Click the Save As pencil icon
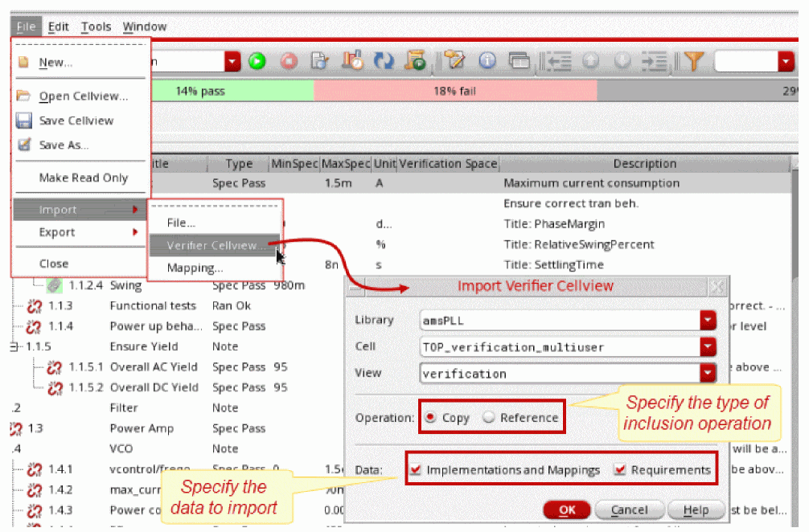The height and width of the screenshot is (532, 809). (24, 145)
